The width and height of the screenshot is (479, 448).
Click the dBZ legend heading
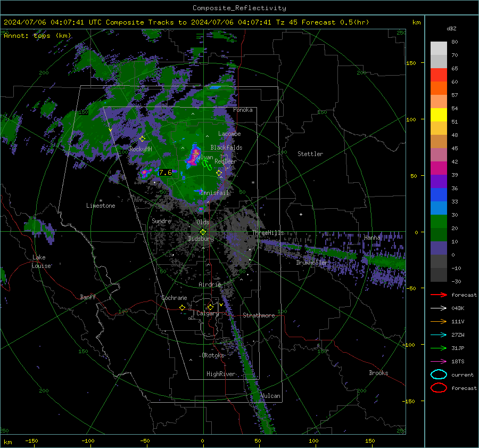tap(451, 29)
